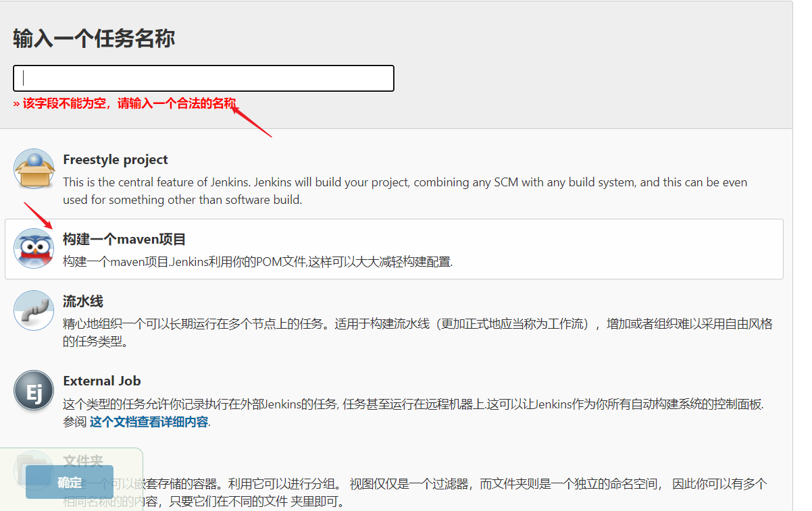Screen dimensions: 812x511
Task: Choose the 流水线 title
Action: pyautogui.click(x=83, y=302)
